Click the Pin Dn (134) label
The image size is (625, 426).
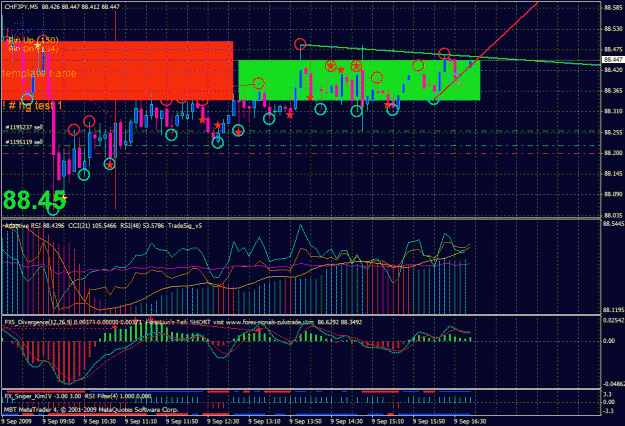coord(33,48)
